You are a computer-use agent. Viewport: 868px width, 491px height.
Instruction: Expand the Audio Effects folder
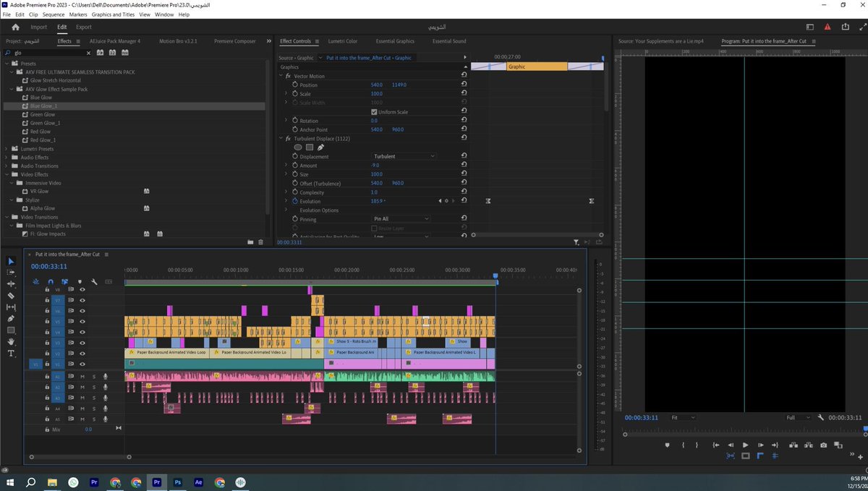click(x=7, y=158)
